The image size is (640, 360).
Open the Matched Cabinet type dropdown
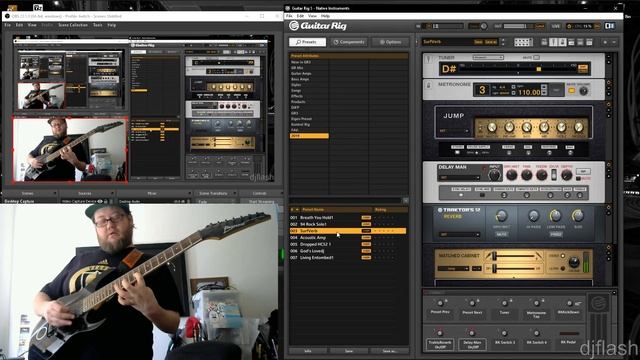coord(453,269)
